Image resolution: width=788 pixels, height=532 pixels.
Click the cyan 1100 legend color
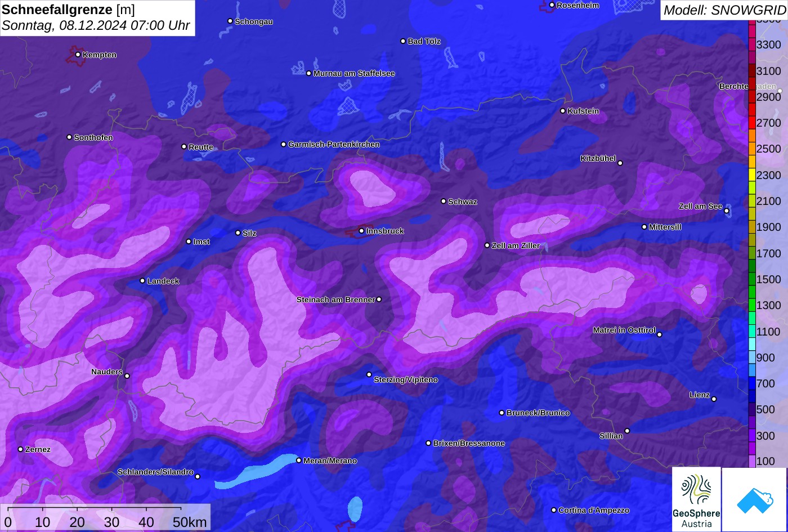point(752,332)
